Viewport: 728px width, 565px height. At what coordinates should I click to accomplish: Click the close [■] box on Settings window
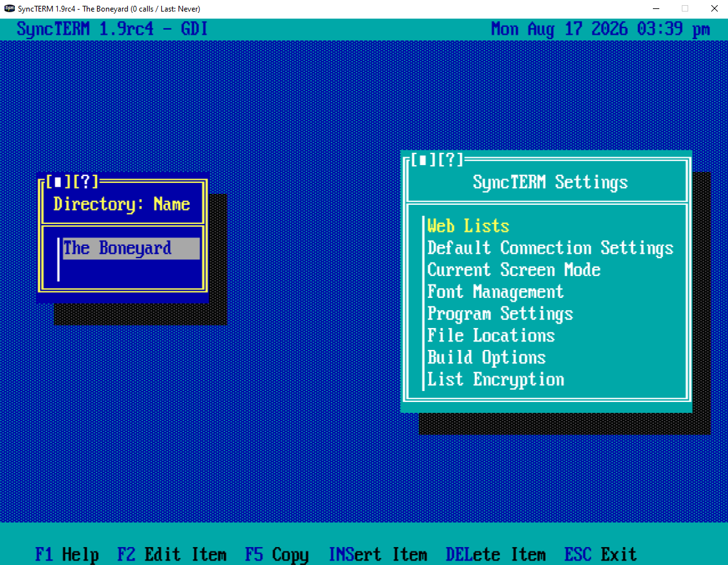(422, 160)
